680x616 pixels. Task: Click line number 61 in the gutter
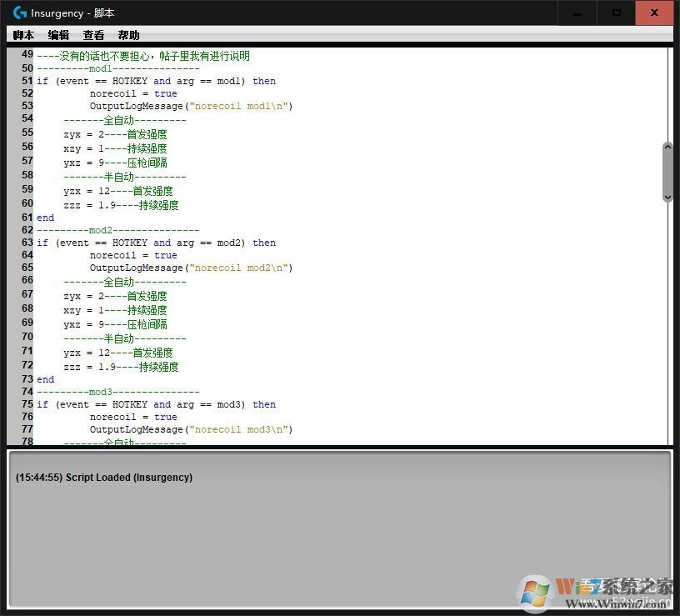tap(27, 218)
